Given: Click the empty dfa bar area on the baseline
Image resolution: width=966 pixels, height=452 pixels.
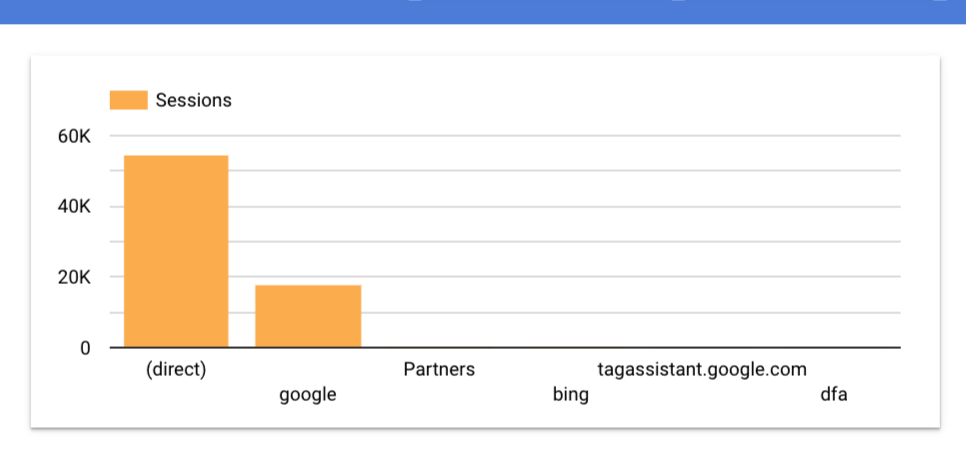Looking at the screenshot, I should pyautogui.click(x=834, y=345).
